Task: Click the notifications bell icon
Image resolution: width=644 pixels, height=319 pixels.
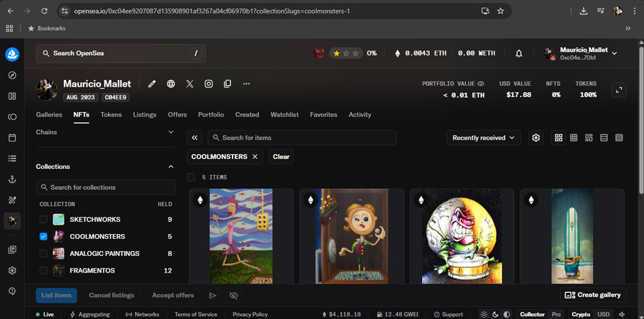Action: click(519, 53)
